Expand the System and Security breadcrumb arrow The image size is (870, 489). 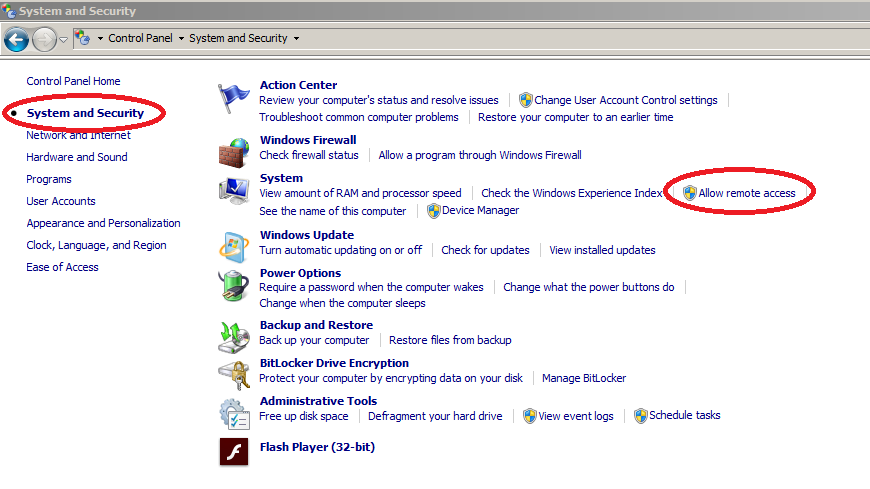pos(296,39)
